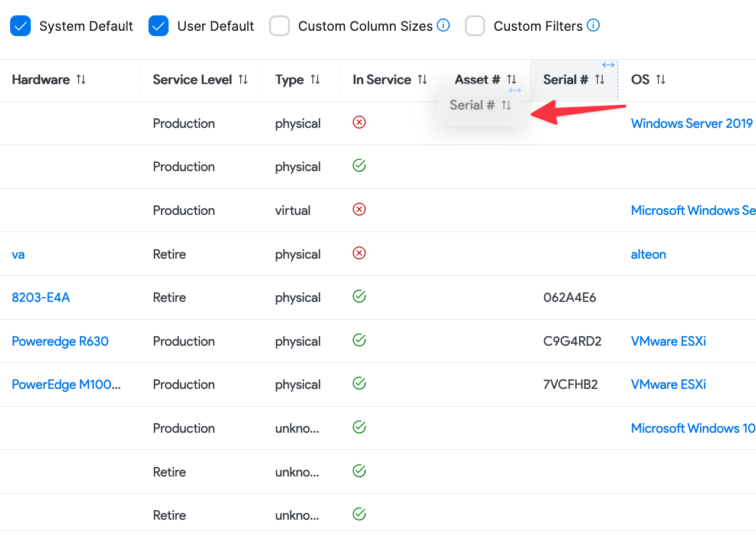Image resolution: width=756 pixels, height=541 pixels.
Task: Click the info icon beside Custom Filters
Action: (593, 25)
